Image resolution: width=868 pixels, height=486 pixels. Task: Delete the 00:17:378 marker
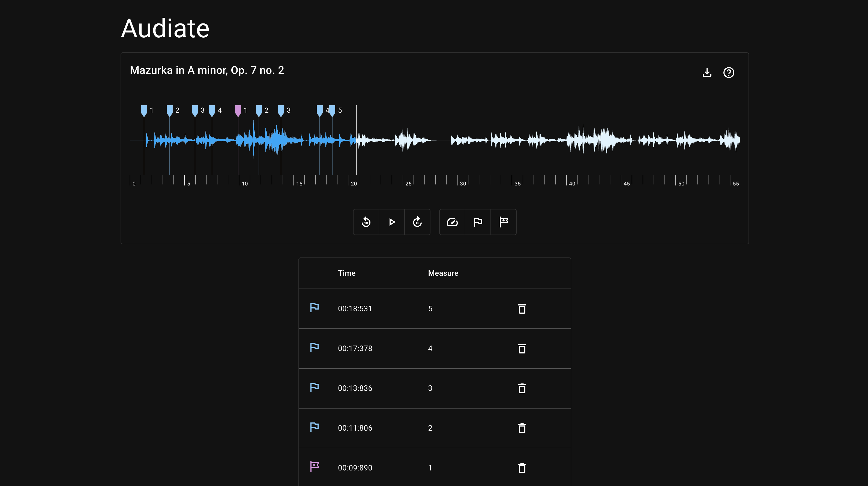click(522, 348)
